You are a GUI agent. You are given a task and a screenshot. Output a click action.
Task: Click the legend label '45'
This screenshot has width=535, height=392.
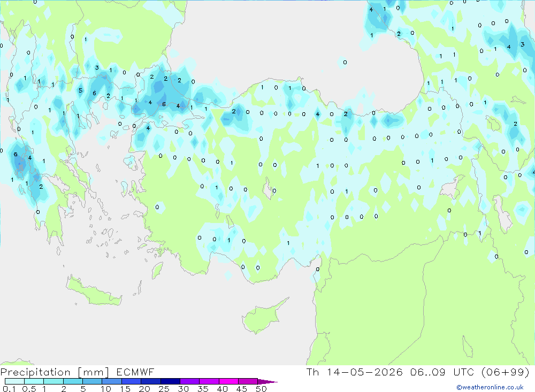point(242,389)
